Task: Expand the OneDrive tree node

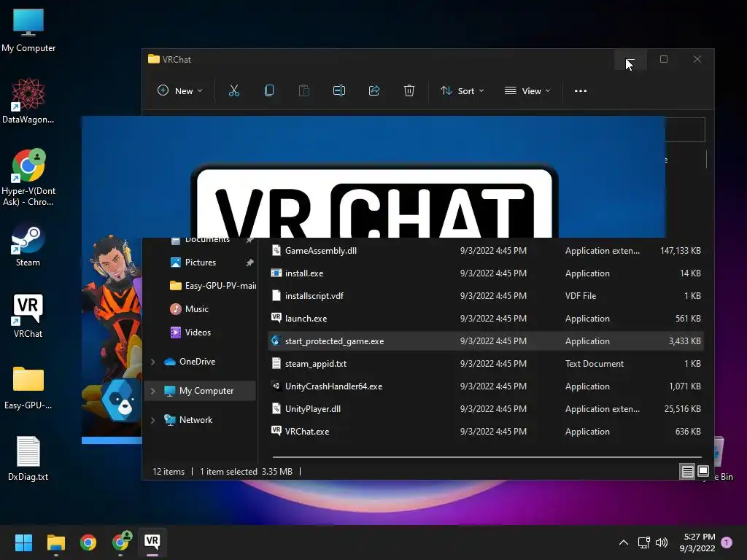Action: [x=153, y=362]
